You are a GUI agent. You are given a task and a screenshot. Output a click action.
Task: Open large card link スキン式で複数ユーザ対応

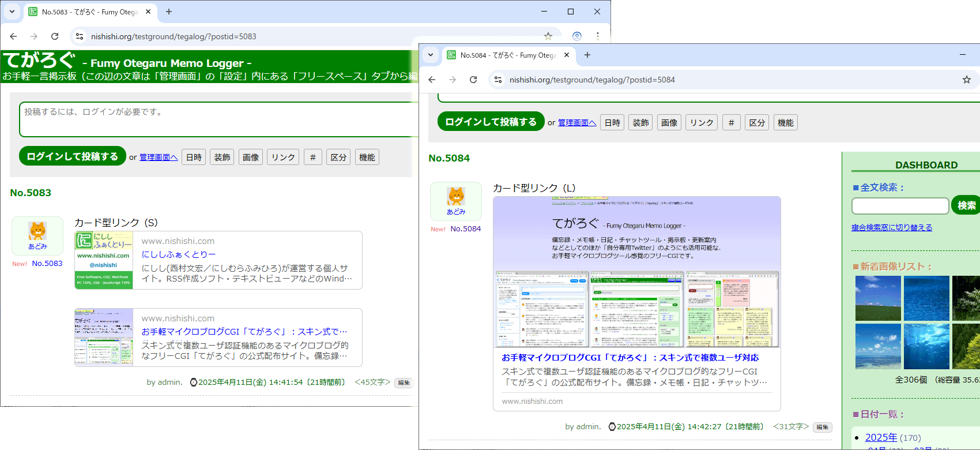click(630, 357)
